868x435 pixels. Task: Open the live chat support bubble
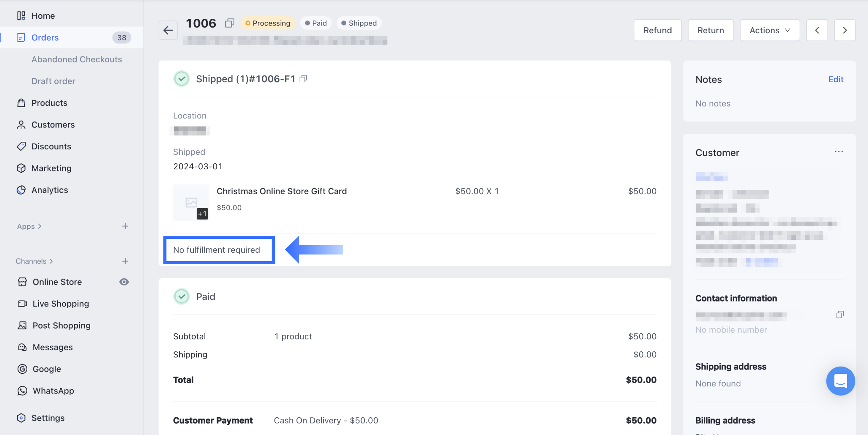[x=840, y=381]
